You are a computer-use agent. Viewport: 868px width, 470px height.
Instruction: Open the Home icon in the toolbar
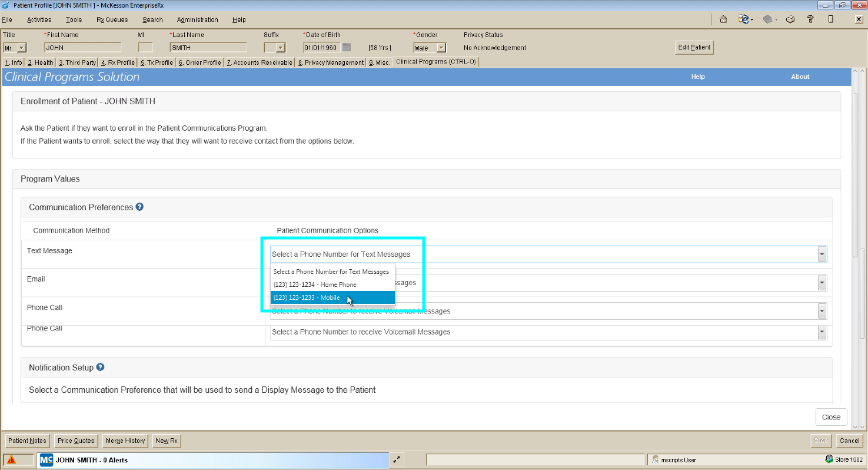pos(723,19)
